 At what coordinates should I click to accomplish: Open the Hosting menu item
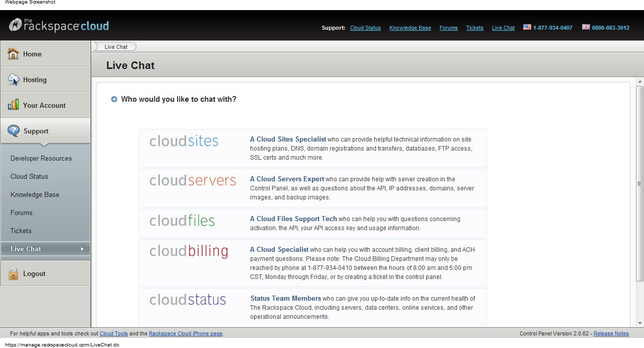click(x=45, y=80)
